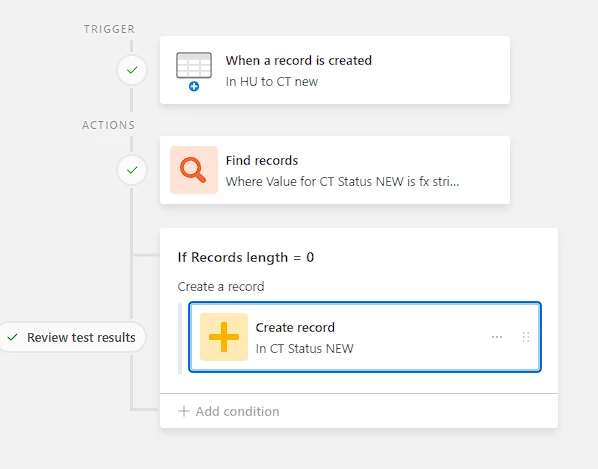
Task: Click the green check status beside Find records
Action: click(132, 170)
